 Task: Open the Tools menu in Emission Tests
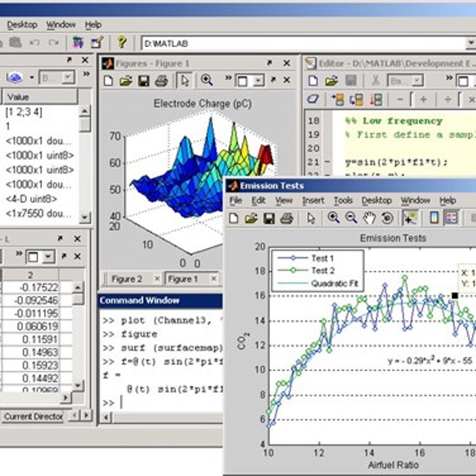coord(343,200)
